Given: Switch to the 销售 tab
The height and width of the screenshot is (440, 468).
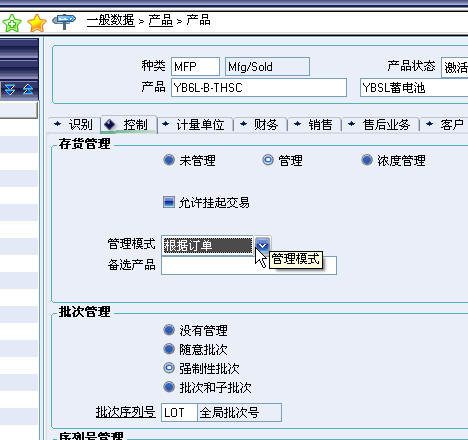Looking at the screenshot, I should point(315,125).
